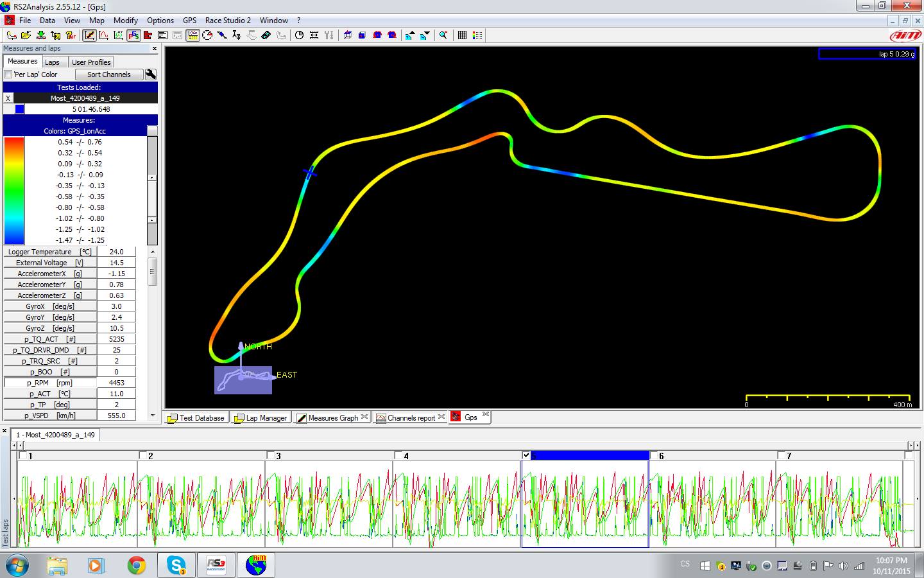Screen dimensions: 924x578
Task: Click the gauge dial icon in the toolbar
Action: [207, 35]
